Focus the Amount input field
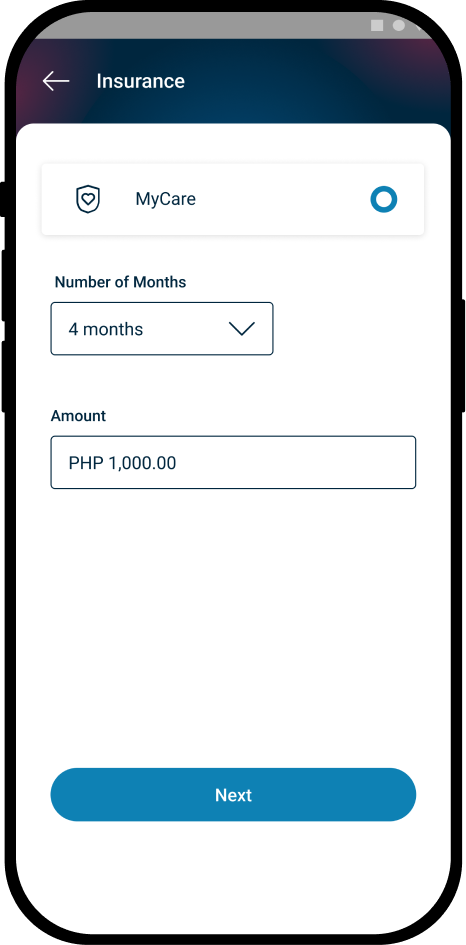 (233, 462)
